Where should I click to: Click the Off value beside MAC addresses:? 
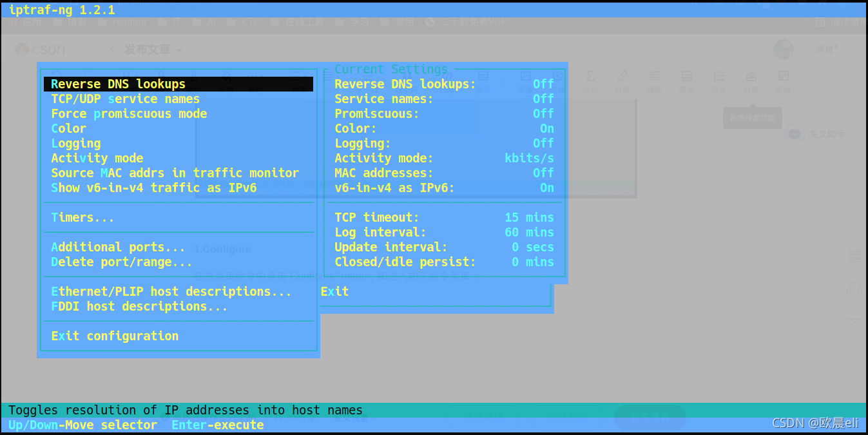543,173
